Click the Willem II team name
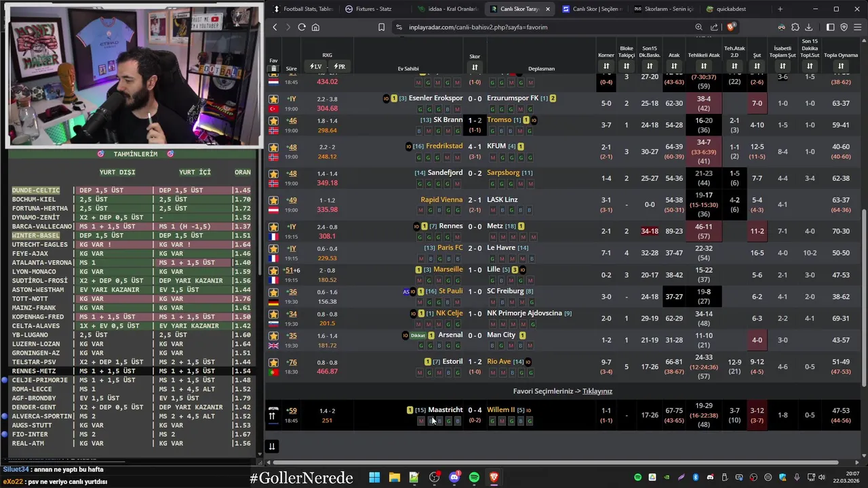 tap(500, 410)
